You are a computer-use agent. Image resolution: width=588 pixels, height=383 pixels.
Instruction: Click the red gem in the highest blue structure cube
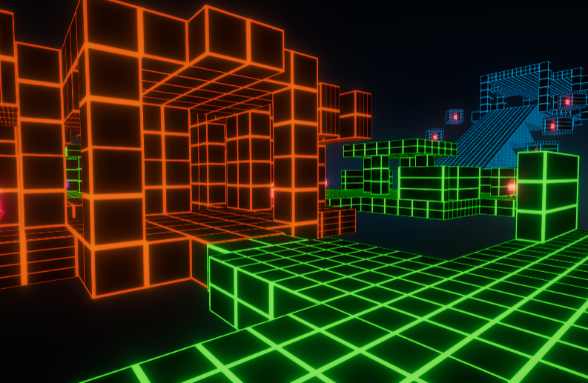(x=567, y=101)
